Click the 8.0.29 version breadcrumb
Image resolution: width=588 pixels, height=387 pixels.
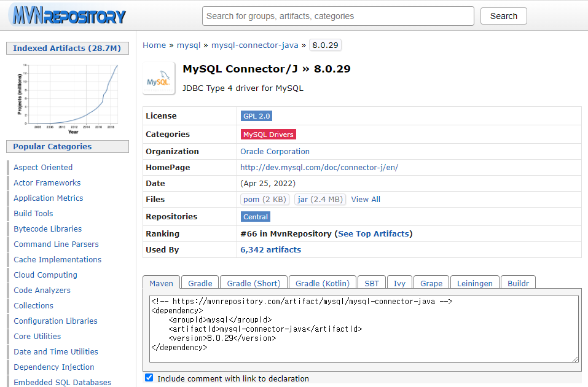(325, 45)
